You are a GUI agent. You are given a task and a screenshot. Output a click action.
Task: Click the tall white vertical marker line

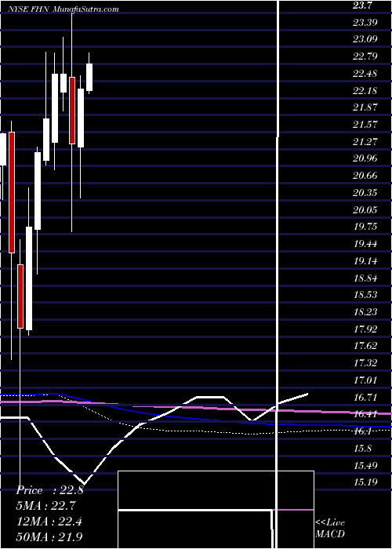[x=278, y=274]
